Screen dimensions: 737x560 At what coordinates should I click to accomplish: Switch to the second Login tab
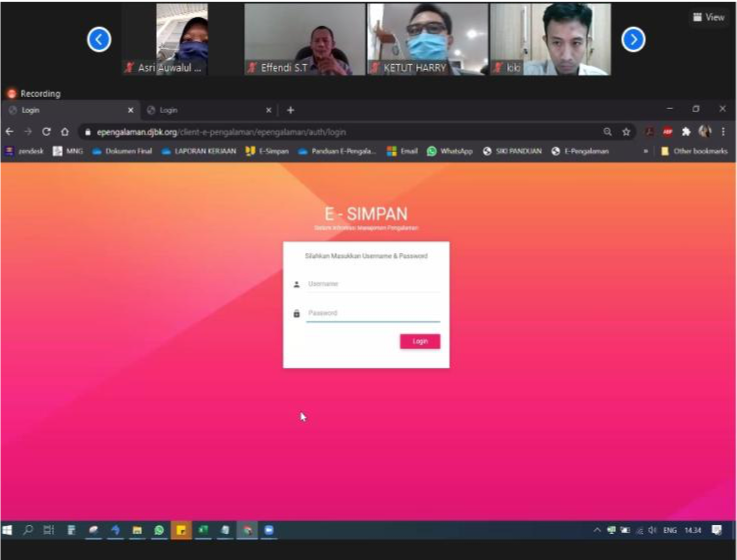pos(205,110)
